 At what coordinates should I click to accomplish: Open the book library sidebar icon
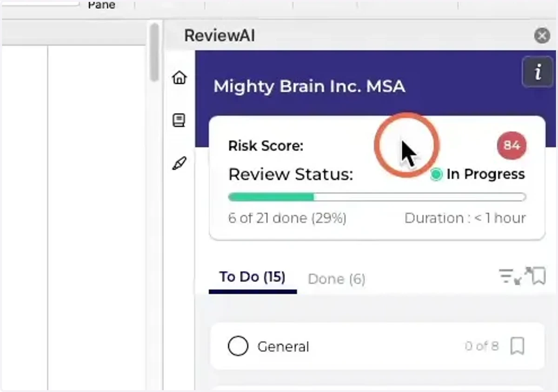pyautogui.click(x=179, y=120)
